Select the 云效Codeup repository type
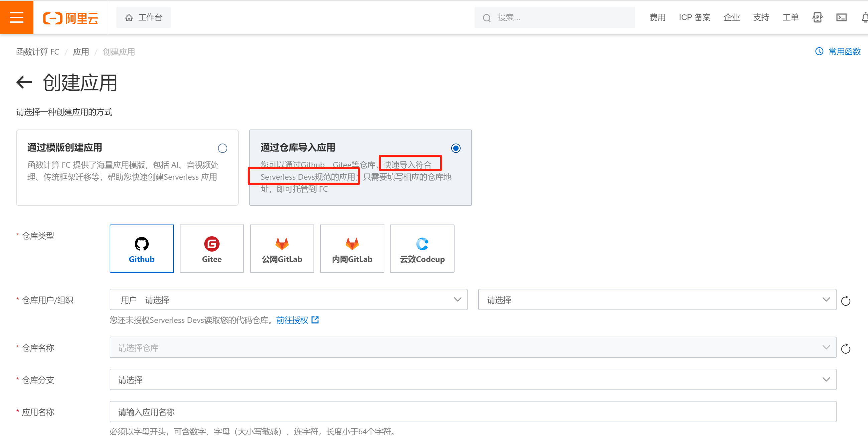Screen dimensions: 868x444 (x=422, y=249)
